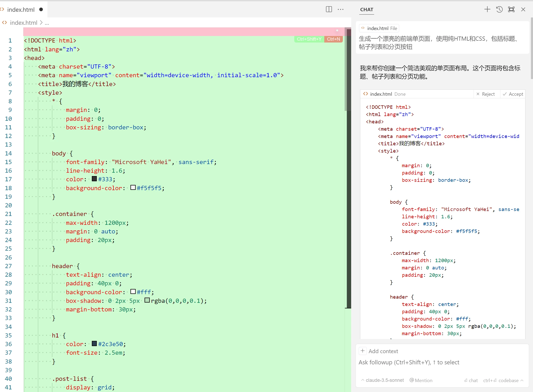
Task: Accept the diff with the Ctrl+Shift+Y button
Action: tap(309, 39)
